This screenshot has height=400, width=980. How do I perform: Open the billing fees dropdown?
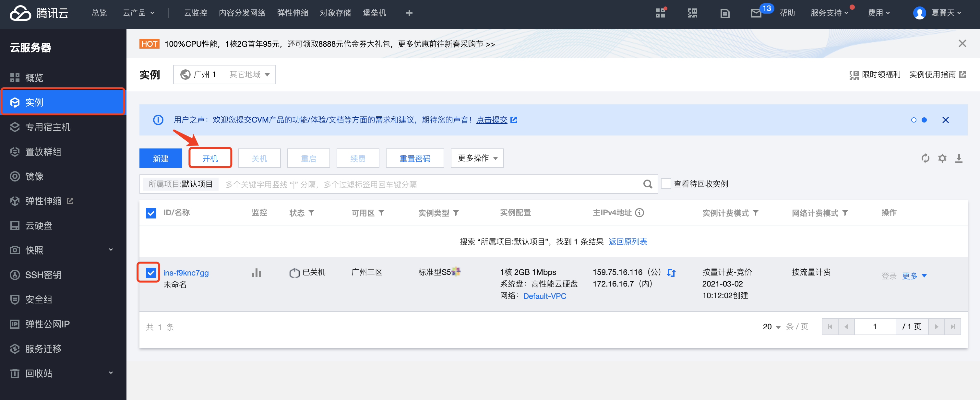point(879,13)
